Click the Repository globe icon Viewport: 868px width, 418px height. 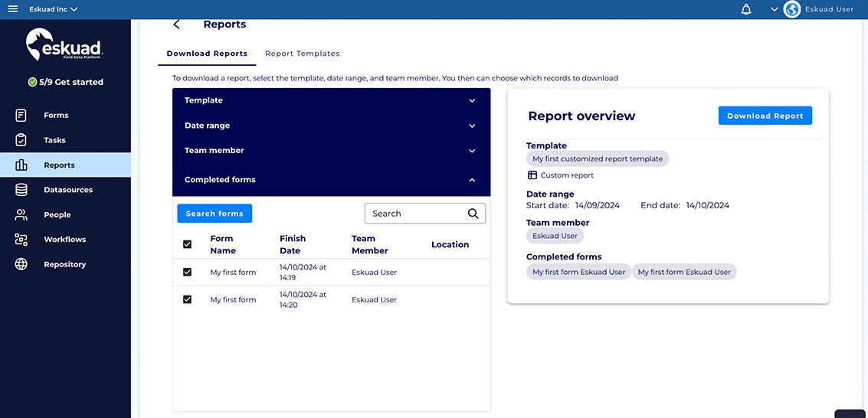[21, 264]
